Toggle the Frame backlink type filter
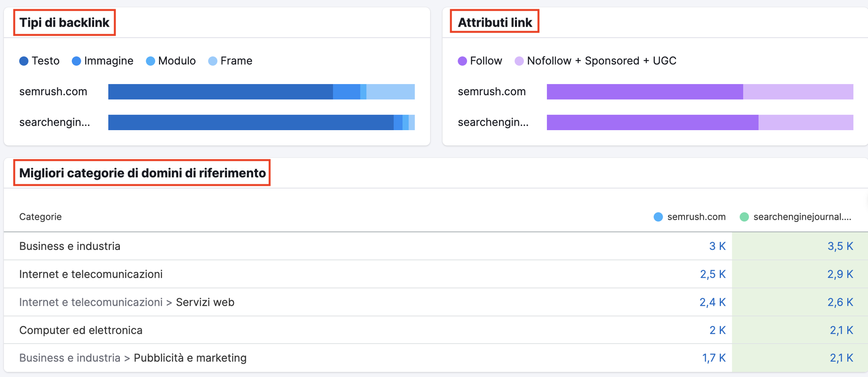 (236, 61)
